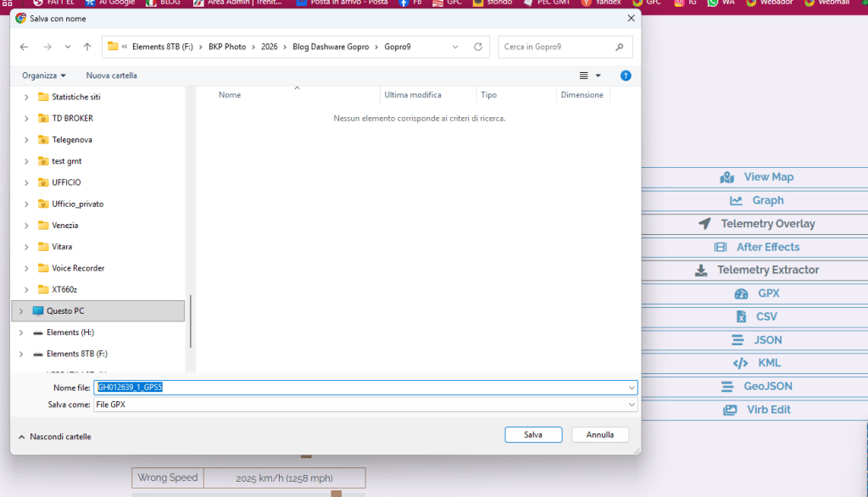
Task: Click the Questo PC computer icon
Action: (x=37, y=311)
